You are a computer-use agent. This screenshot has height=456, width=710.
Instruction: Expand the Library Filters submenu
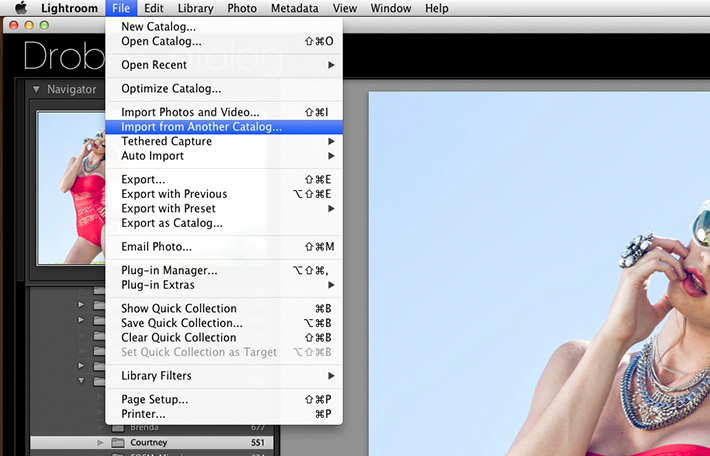(x=224, y=376)
